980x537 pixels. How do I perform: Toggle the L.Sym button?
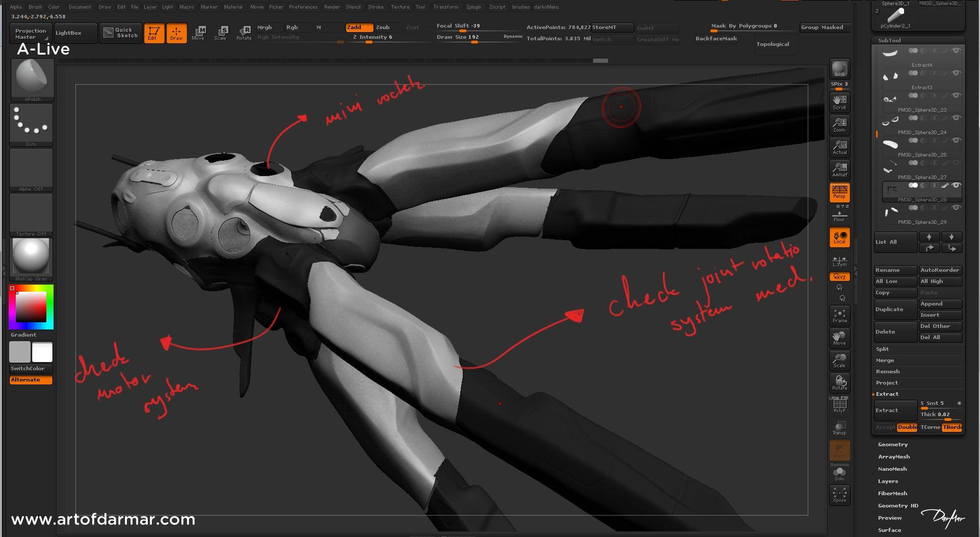839,261
